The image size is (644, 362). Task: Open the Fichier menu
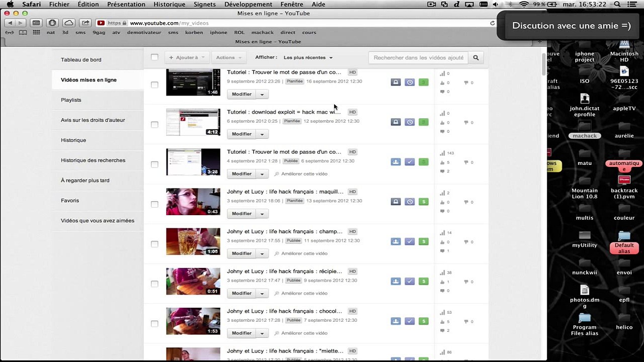click(59, 4)
